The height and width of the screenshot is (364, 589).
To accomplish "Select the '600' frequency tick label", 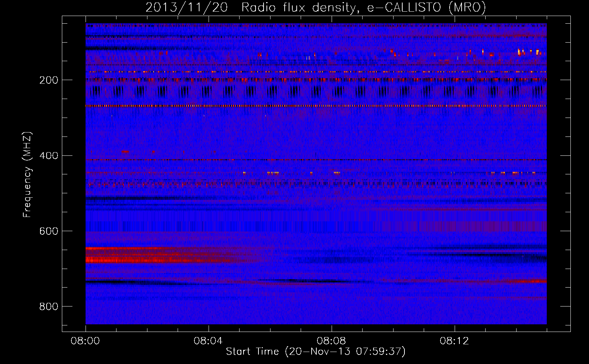I will point(49,232).
